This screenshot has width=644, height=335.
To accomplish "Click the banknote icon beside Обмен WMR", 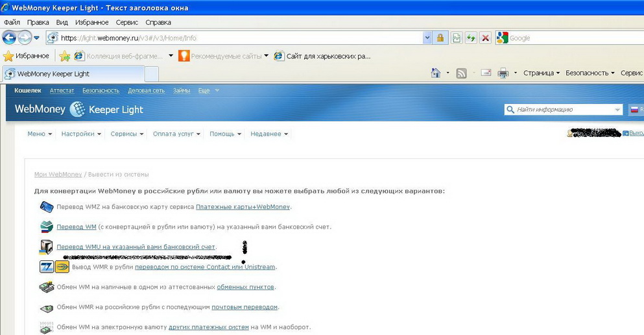I will point(47,308).
